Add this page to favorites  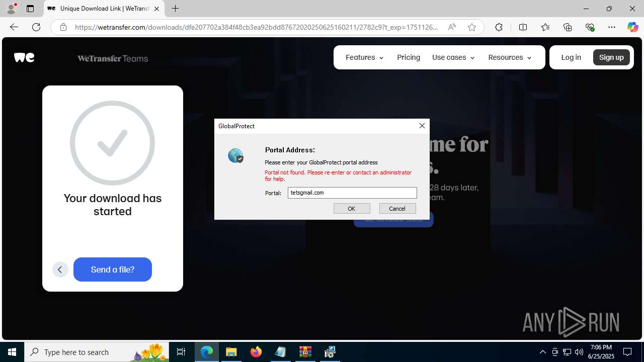(472, 27)
